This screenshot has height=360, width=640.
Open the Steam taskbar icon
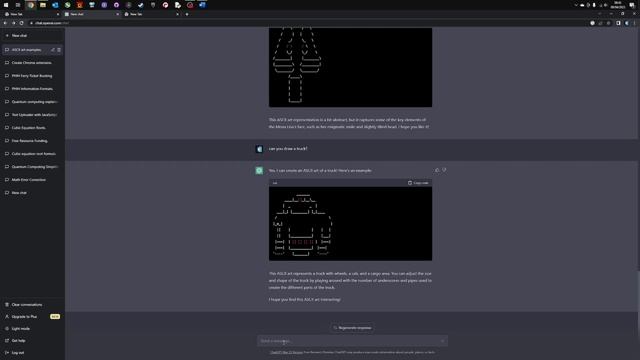pos(141,5)
